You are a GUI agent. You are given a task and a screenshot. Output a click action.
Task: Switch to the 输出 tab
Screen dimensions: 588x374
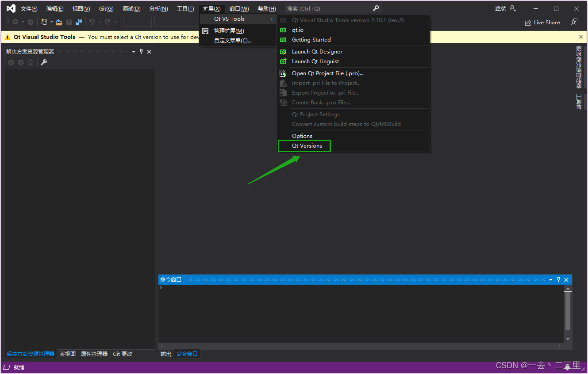(x=166, y=354)
